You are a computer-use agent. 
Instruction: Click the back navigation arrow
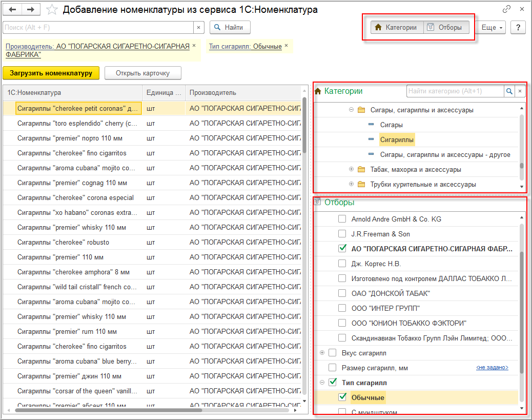pyautogui.click(x=13, y=10)
